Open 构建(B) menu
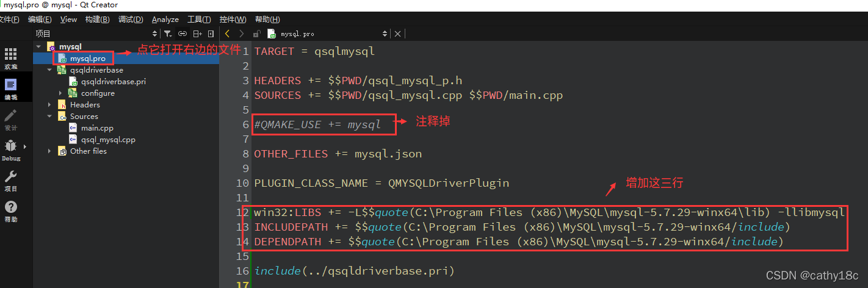Screen dimensions: 868x288 [98, 20]
